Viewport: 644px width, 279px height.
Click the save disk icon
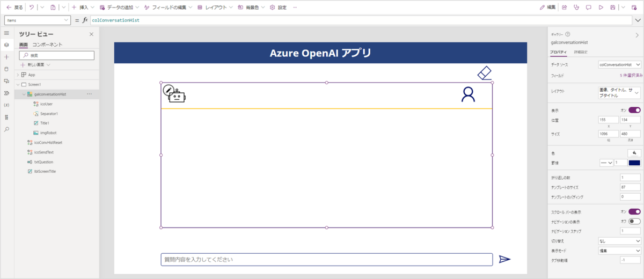pyautogui.click(x=613, y=8)
